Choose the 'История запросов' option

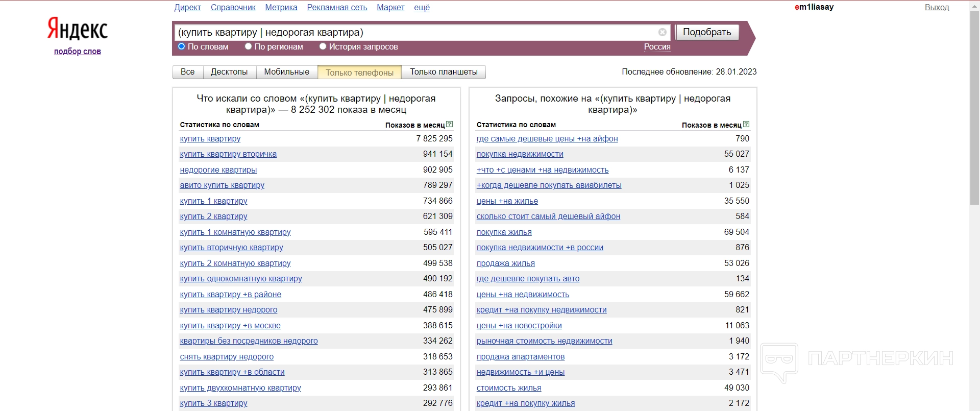click(323, 46)
